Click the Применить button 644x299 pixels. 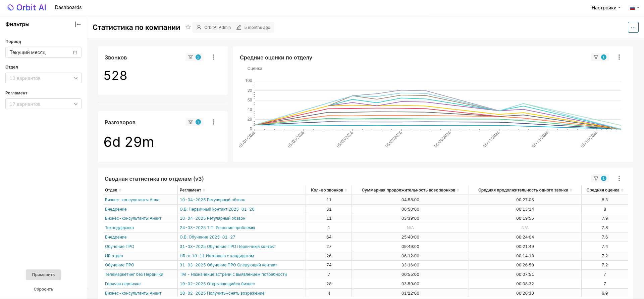[43, 275]
